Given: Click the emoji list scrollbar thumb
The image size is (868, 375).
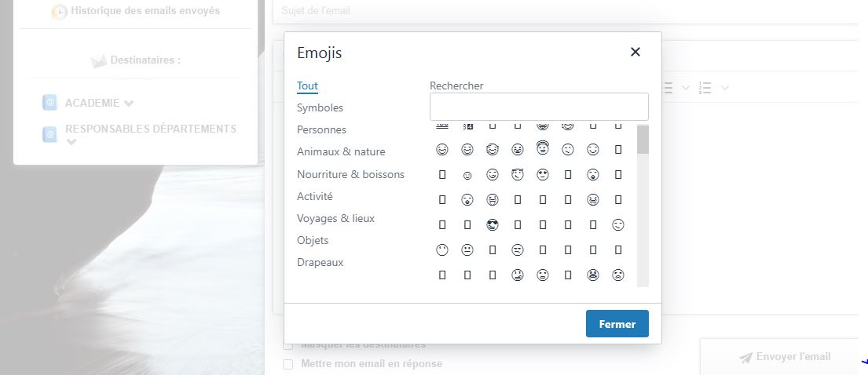Looking at the screenshot, I should (x=643, y=140).
